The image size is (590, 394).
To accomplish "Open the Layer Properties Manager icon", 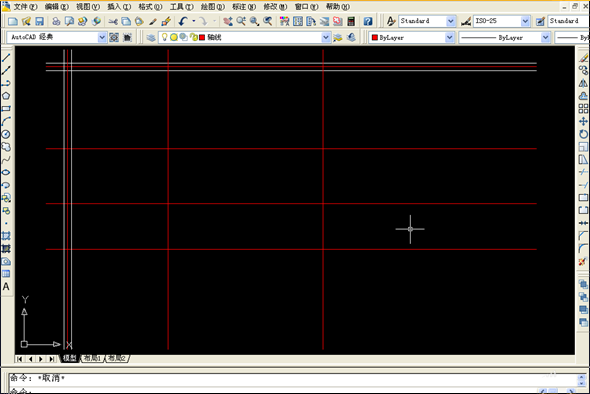I will point(151,37).
